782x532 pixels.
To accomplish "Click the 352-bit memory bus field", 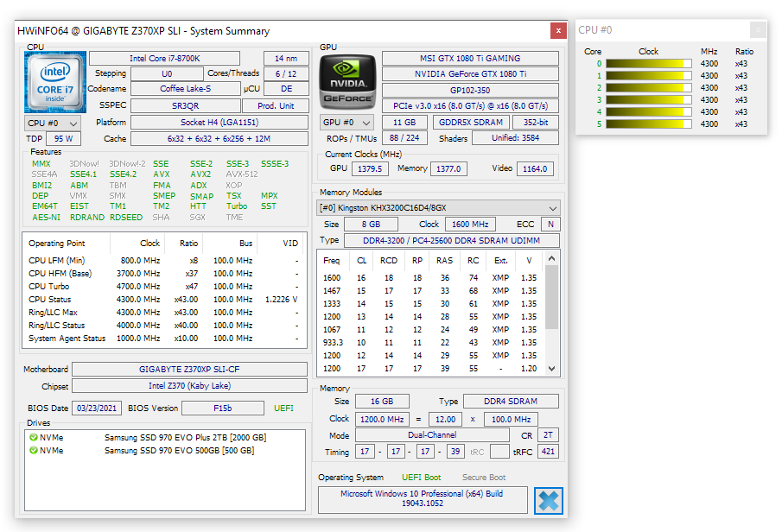I will point(536,122).
